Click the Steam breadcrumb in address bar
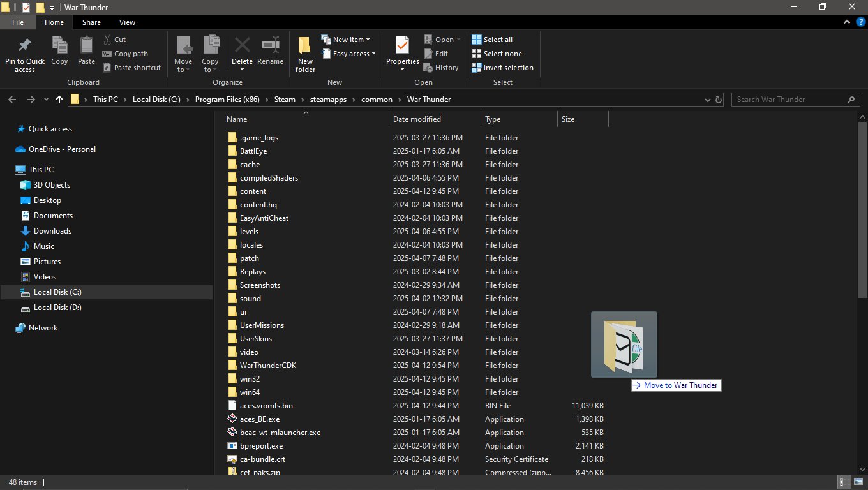868x490 pixels. 285,100
